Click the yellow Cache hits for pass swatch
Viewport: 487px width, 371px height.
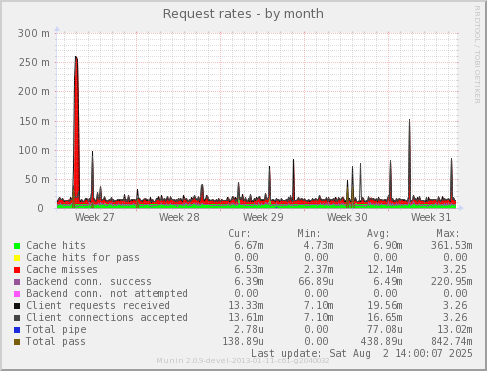(x=17, y=258)
